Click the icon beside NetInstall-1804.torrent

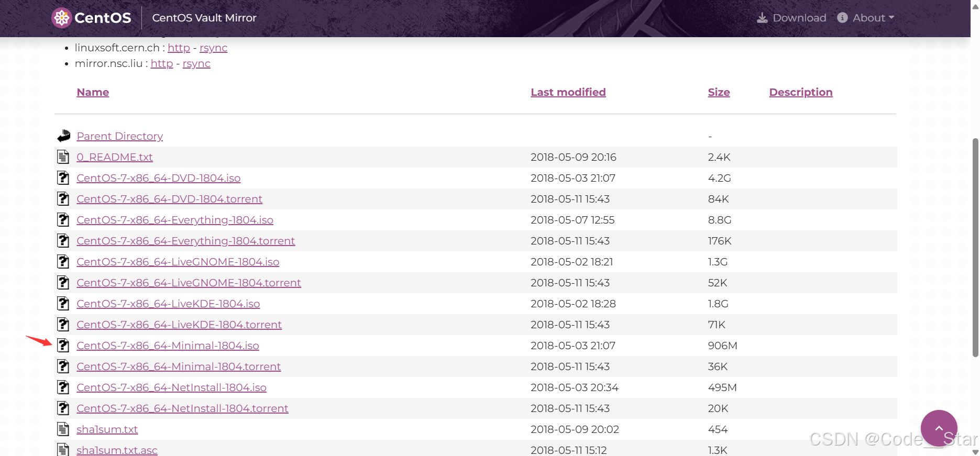click(x=63, y=408)
